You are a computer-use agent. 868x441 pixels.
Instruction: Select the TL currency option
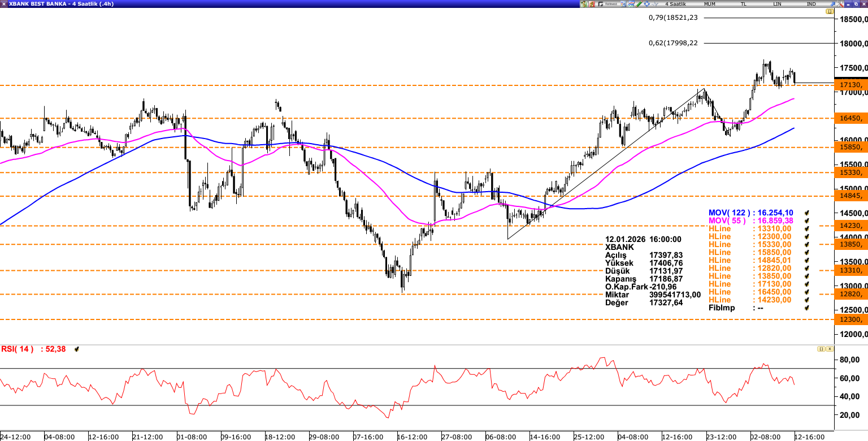tap(743, 4)
